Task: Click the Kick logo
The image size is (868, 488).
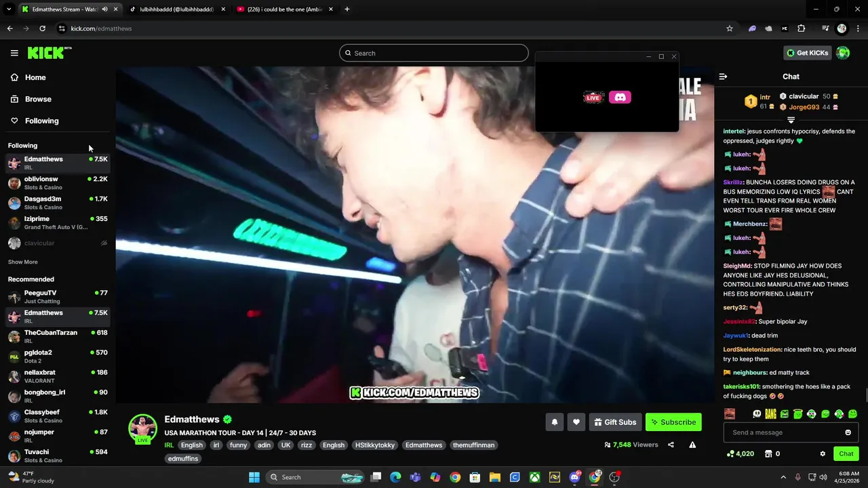Action: tap(49, 53)
